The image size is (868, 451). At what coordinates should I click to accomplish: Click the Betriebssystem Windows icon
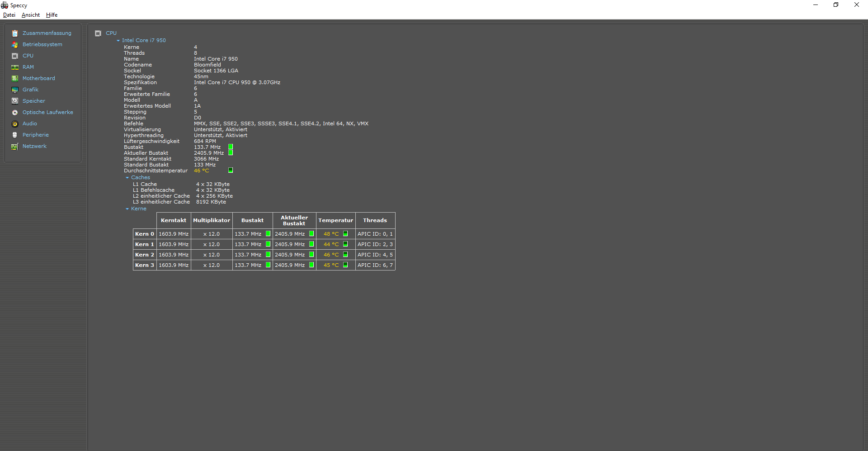(x=15, y=45)
